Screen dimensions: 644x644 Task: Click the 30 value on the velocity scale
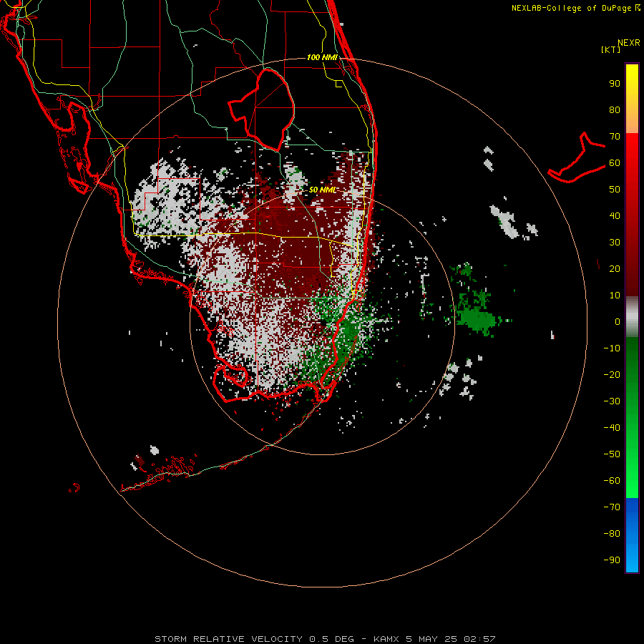[x=615, y=243]
